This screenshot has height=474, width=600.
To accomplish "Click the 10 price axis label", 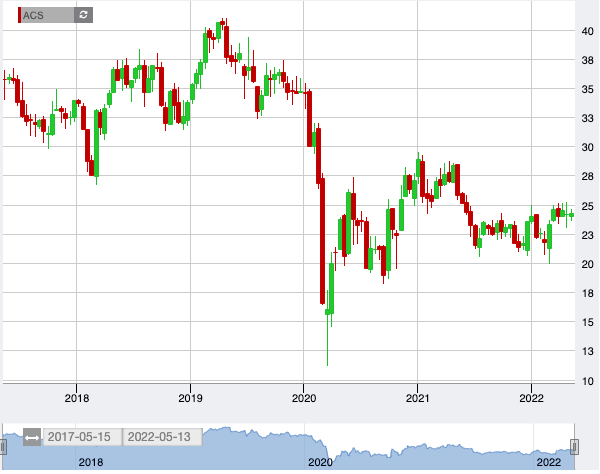I will [x=587, y=381].
